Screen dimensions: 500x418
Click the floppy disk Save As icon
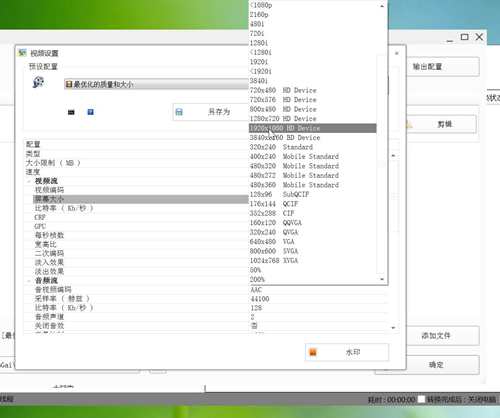[x=179, y=112]
